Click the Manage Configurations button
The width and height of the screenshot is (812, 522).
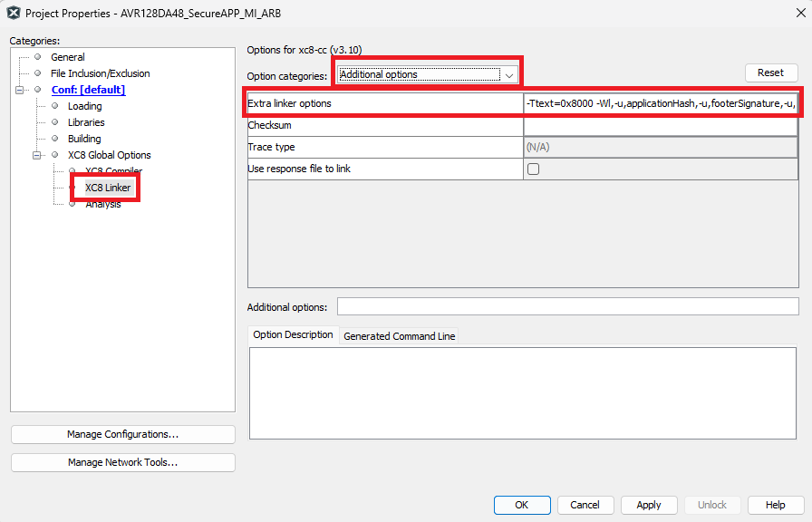(122, 435)
